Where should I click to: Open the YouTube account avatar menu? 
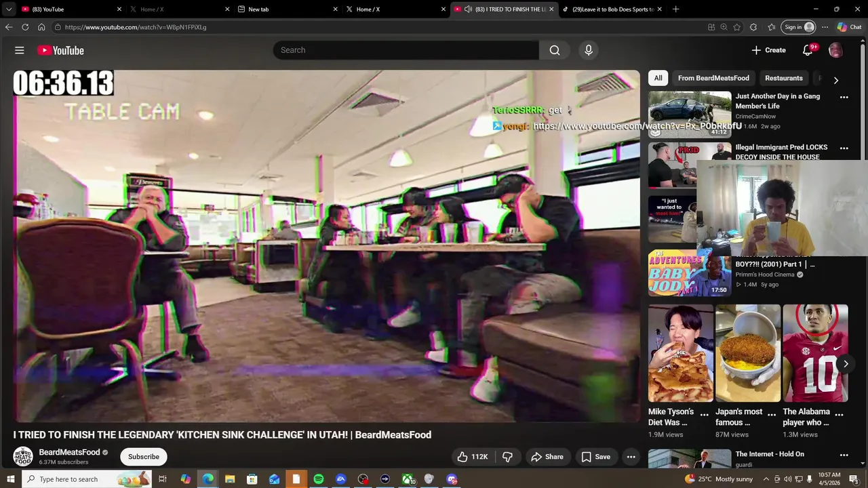click(835, 50)
